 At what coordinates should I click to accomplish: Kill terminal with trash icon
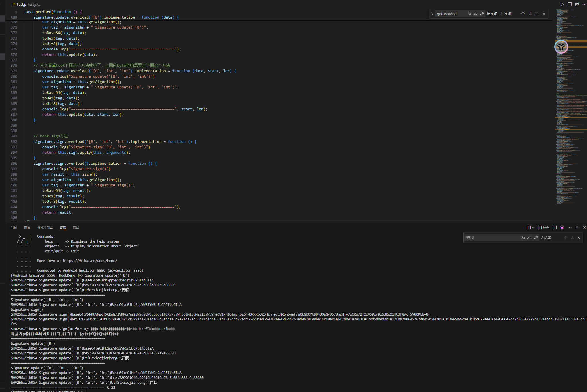pyautogui.click(x=562, y=227)
